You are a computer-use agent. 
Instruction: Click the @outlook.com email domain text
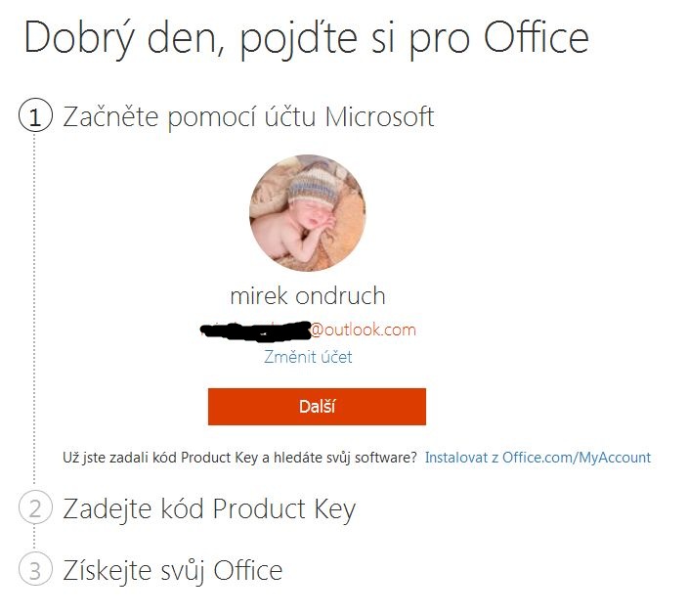click(x=363, y=330)
